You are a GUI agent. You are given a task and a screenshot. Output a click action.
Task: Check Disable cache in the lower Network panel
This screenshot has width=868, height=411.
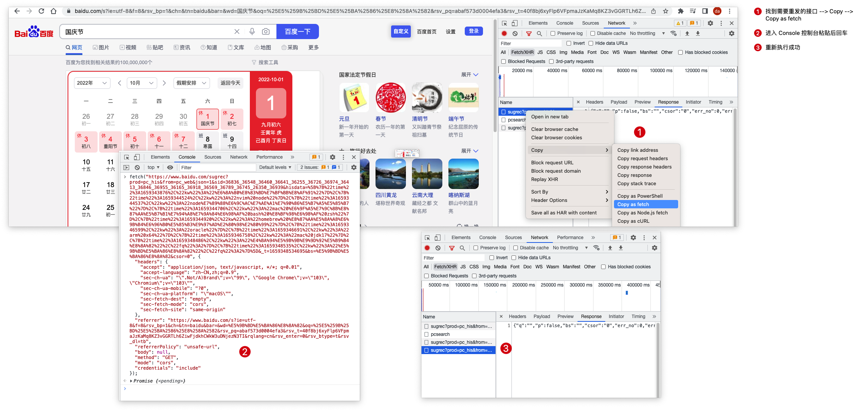(x=516, y=248)
